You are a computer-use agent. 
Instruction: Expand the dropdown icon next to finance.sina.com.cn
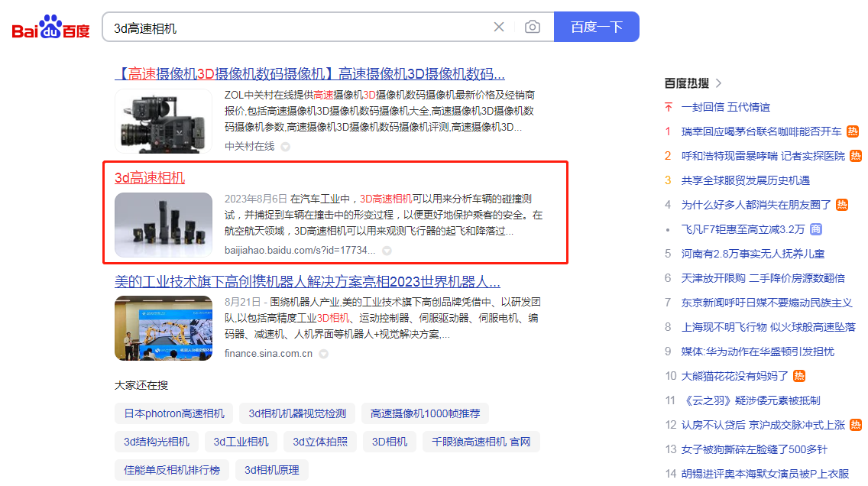click(x=324, y=354)
